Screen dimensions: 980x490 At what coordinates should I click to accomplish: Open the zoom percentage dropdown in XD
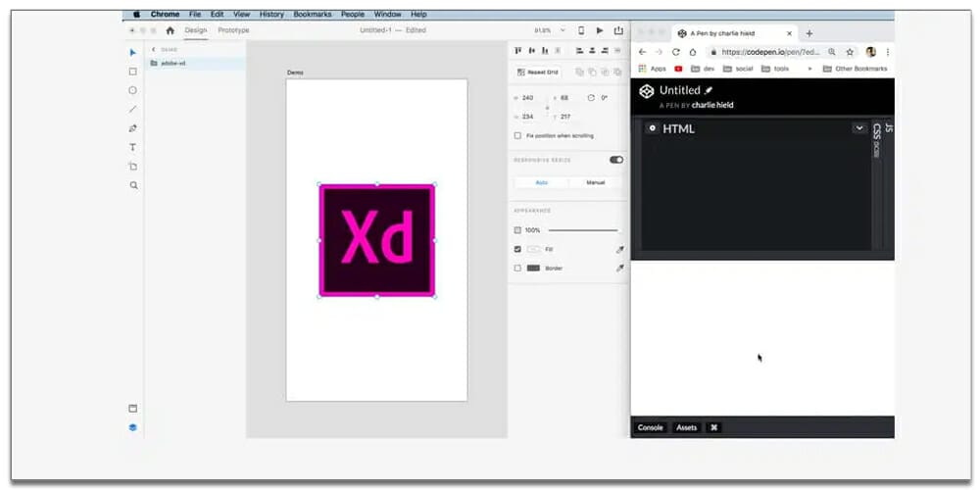[562, 30]
